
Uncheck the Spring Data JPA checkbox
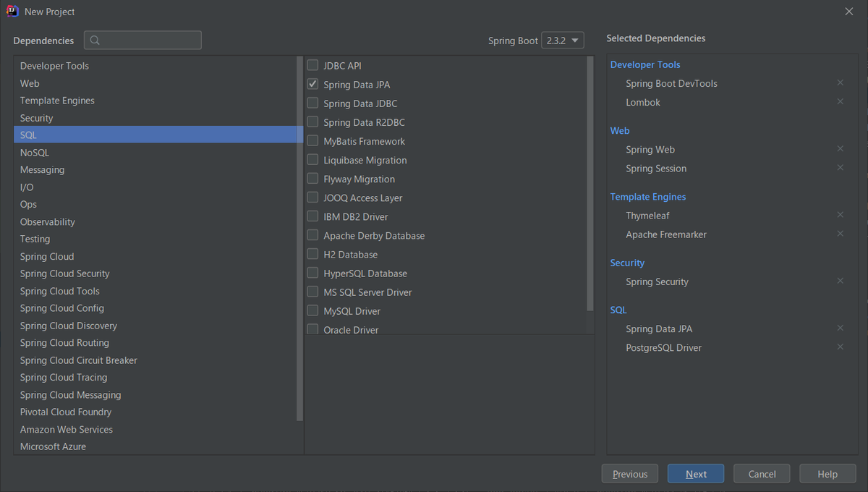click(x=312, y=84)
